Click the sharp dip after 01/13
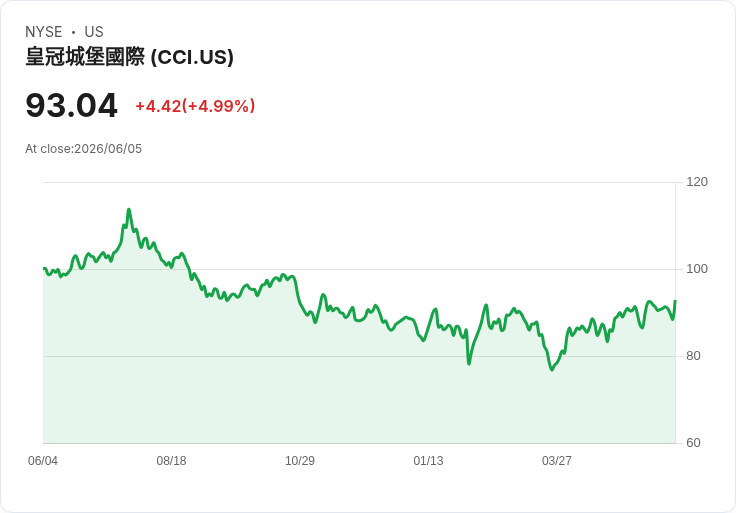The height and width of the screenshot is (513, 736). (468, 363)
